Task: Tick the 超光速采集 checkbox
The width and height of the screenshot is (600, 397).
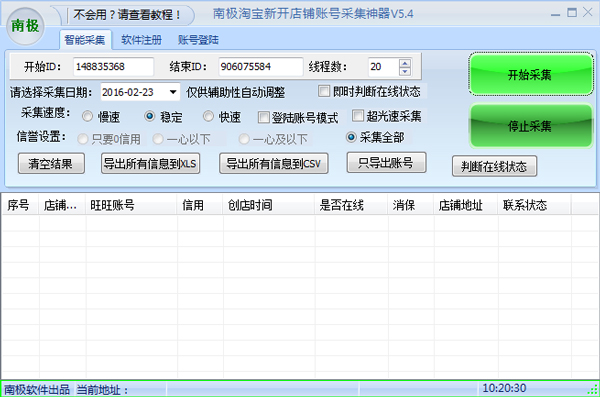Action: pos(357,116)
